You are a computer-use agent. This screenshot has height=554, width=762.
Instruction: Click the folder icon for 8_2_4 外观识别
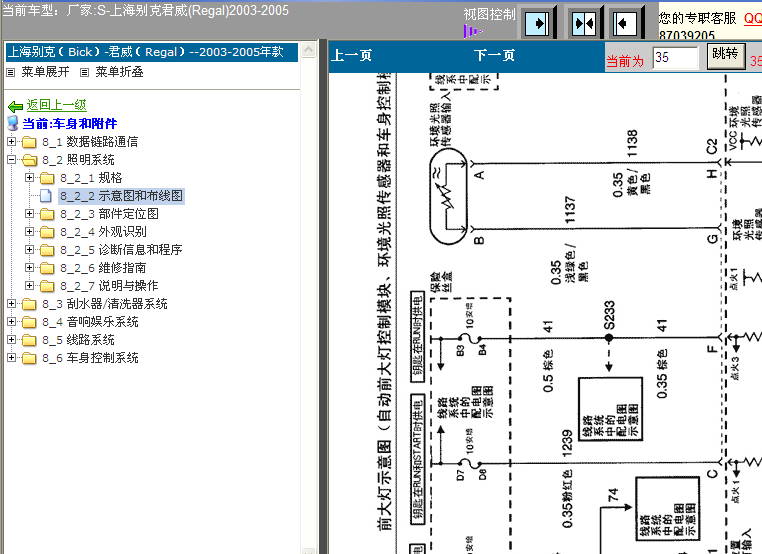tap(47, 232)
